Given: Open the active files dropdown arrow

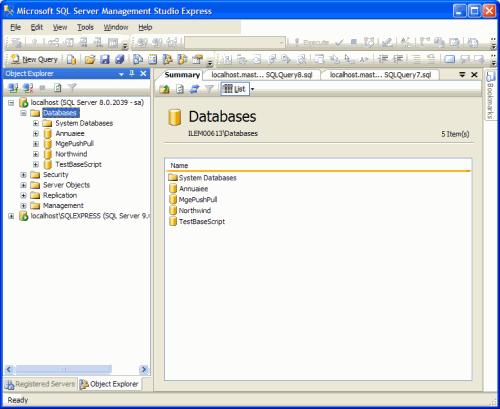Looking at the screenshot, I should [462, 75].
